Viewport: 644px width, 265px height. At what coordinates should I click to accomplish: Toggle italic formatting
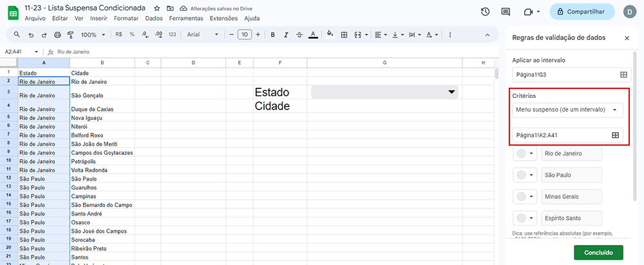pos(286,35)
